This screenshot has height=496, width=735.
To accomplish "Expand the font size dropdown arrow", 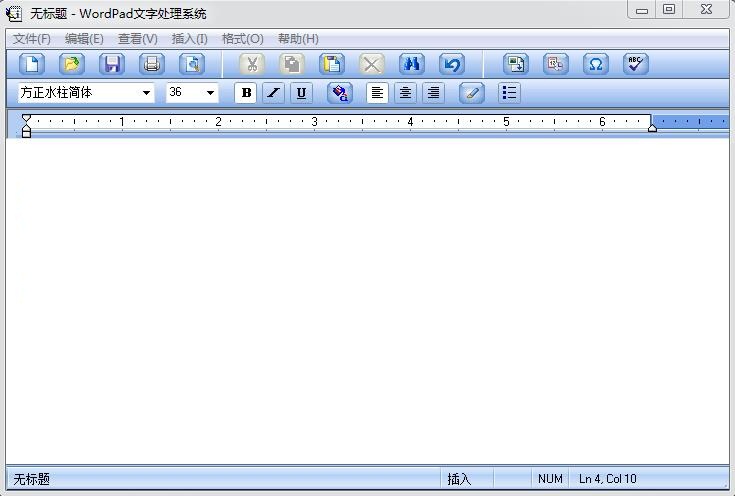I will 210,93.
